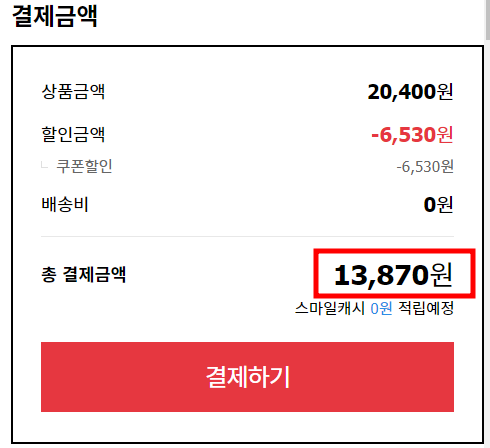Click the red 결제하기 payment button
The width and height of the screenshot is (490, 448).
coord(247,377)
